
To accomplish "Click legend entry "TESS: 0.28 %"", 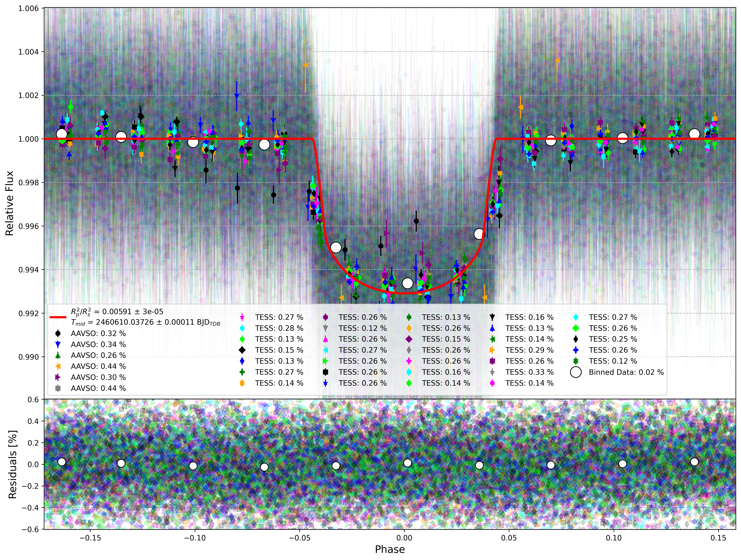I will 279,328.
